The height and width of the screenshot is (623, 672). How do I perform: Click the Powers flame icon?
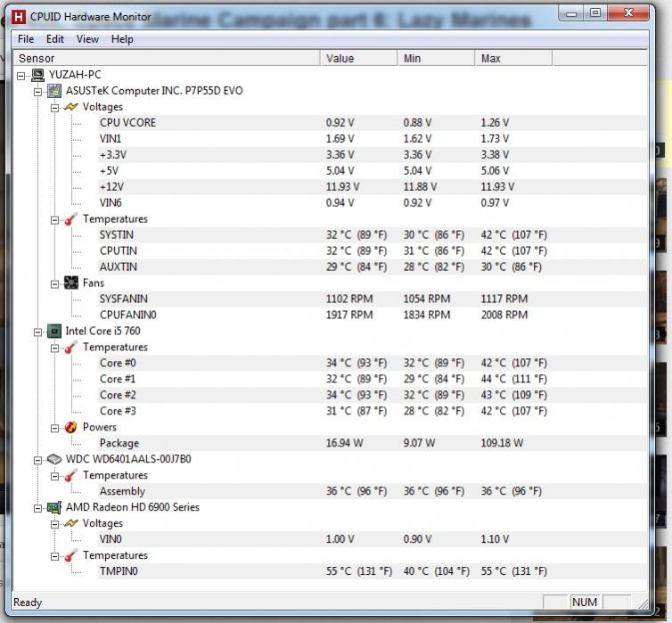(71, 428)
